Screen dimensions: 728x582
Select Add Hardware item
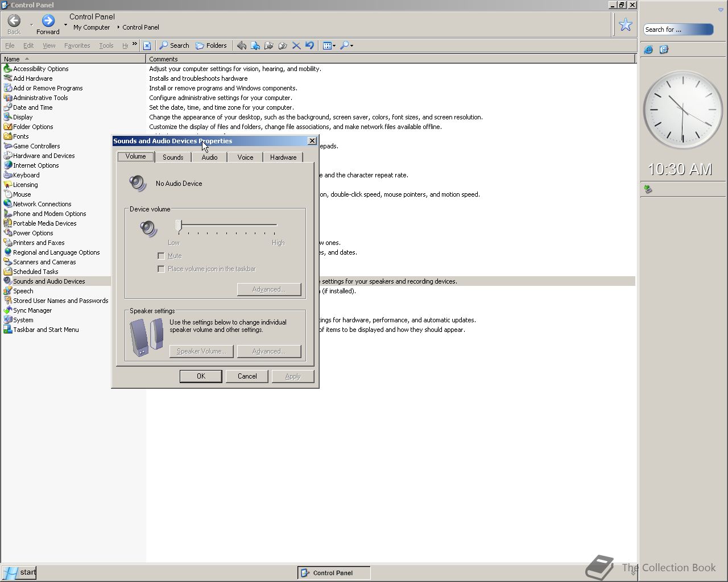[28, 78]
